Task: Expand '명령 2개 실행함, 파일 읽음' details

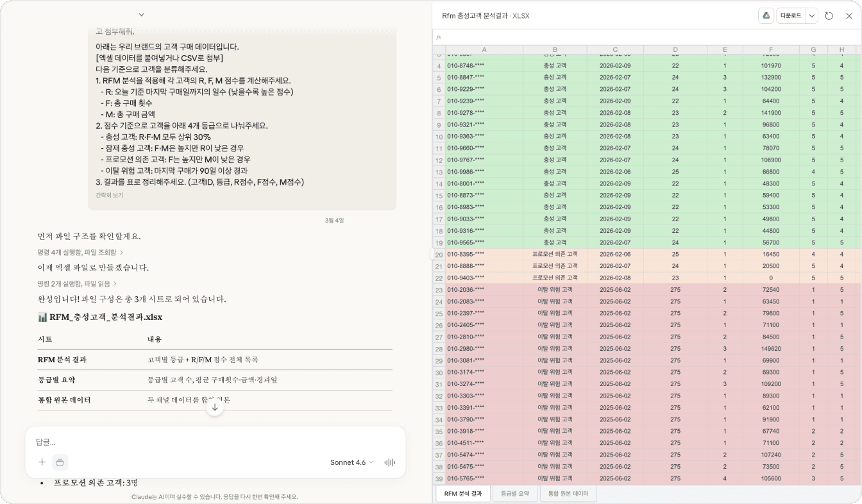Action: click(x=78, y=283)
